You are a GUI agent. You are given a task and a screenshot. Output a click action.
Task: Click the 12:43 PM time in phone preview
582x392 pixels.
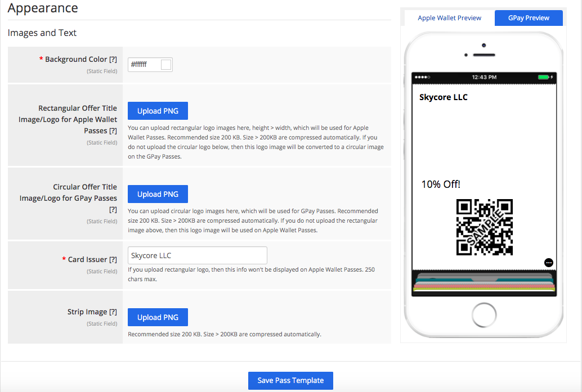click(x=484, y=77)
